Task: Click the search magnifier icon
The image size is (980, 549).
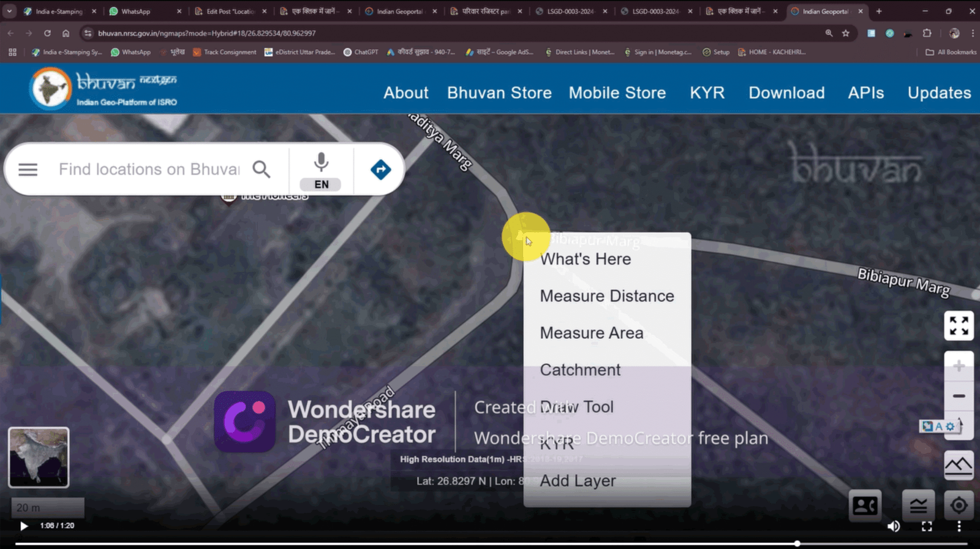Action: click(x=262, y=169)
